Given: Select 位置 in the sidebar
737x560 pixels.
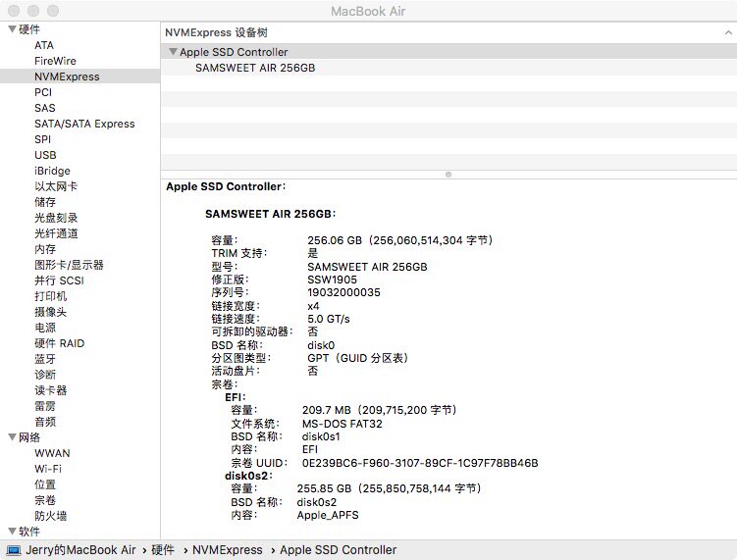Looking at the screenshot, I should [x=45, y=484].
